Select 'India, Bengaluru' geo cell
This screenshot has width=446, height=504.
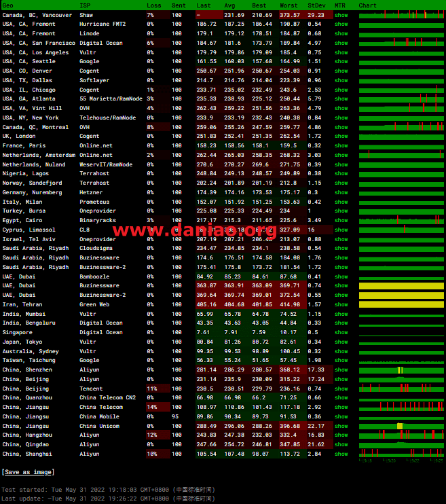click(x=29, y=323)
